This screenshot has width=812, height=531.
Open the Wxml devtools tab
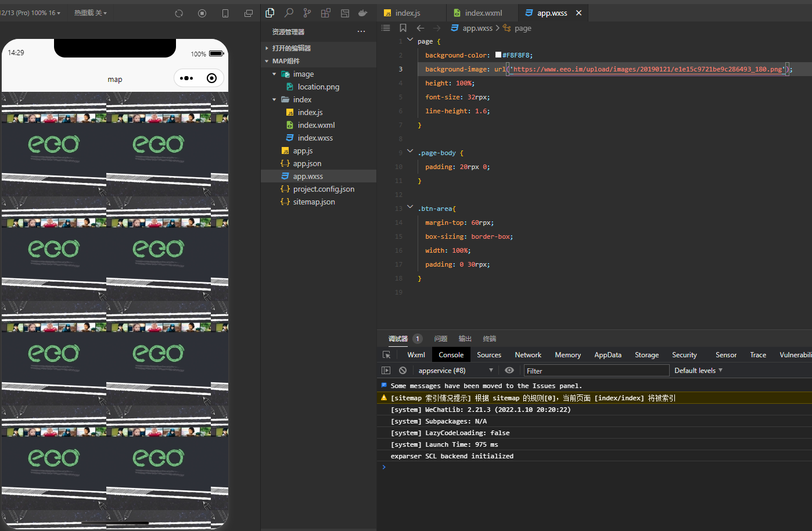pyautogui.click(x=416, y=355)
